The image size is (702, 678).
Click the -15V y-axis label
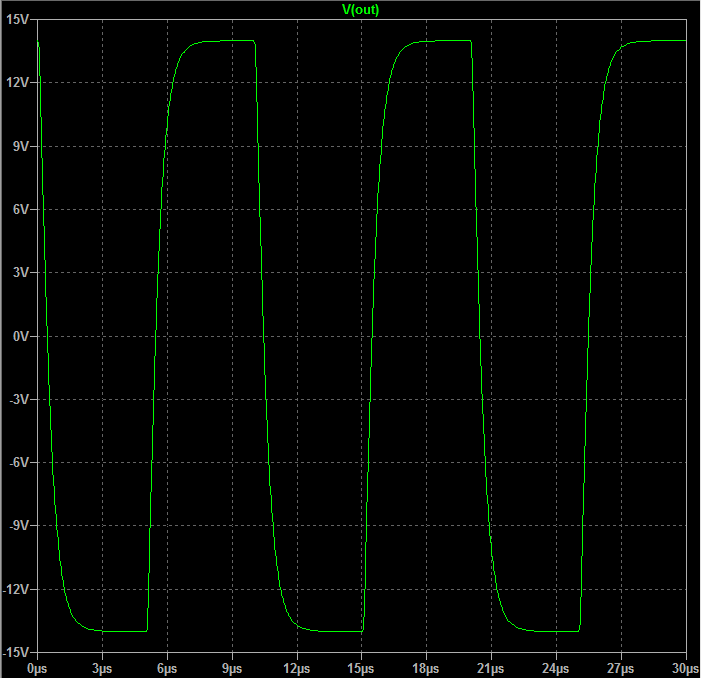[16, 652]
